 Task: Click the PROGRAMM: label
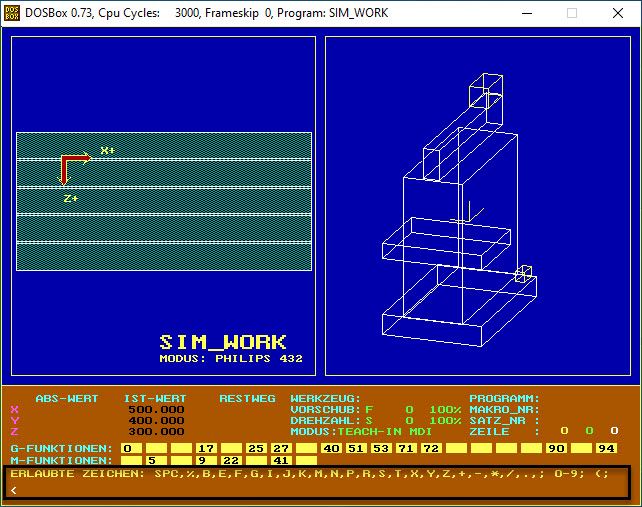[505, 398]
